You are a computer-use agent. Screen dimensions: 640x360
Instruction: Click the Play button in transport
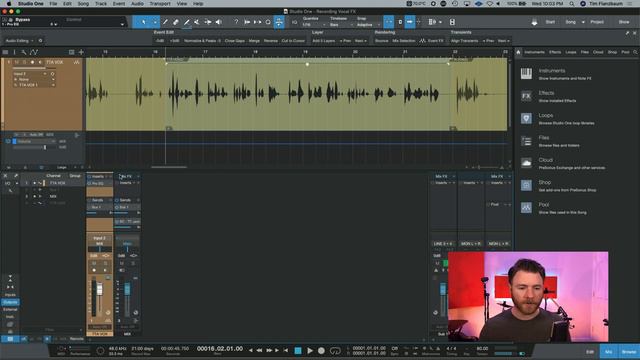310,351
